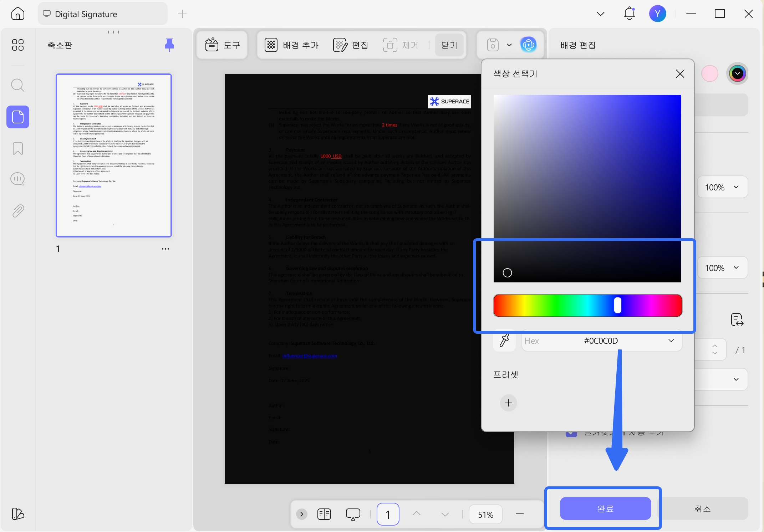The width and height of the screenshot is (764, 532).
Task: Expand the Hex color format dropdown
Action: [671, 341]
